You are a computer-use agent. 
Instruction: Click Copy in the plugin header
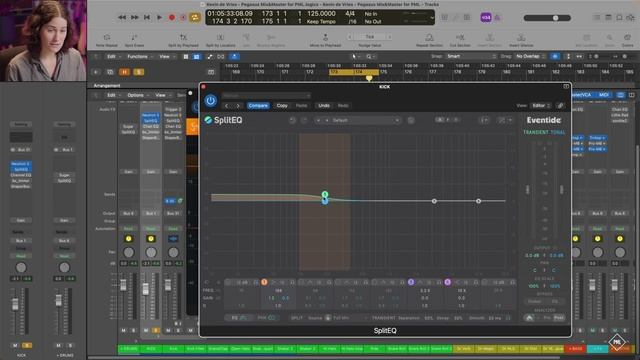pyautogui.click(x=282, y=106)
